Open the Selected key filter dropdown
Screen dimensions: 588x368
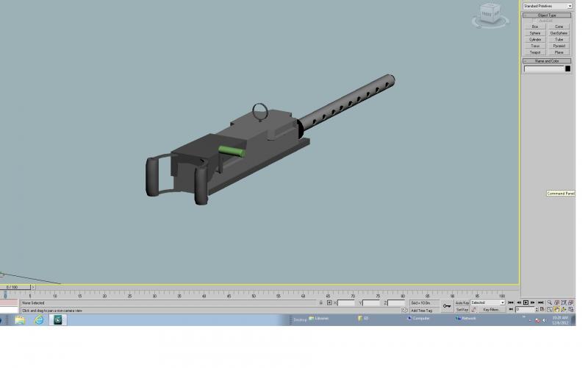(x=488, y=302)
